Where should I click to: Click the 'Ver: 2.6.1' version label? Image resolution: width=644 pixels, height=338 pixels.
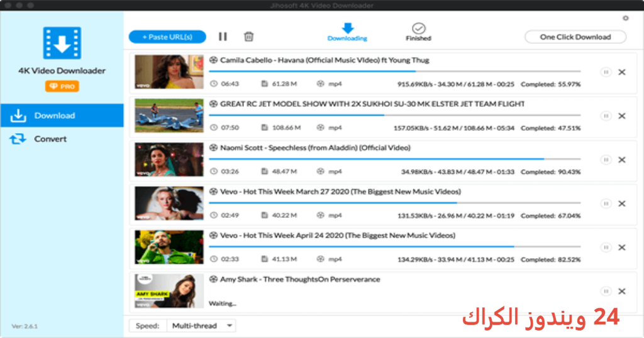click(x=25, y=327)
